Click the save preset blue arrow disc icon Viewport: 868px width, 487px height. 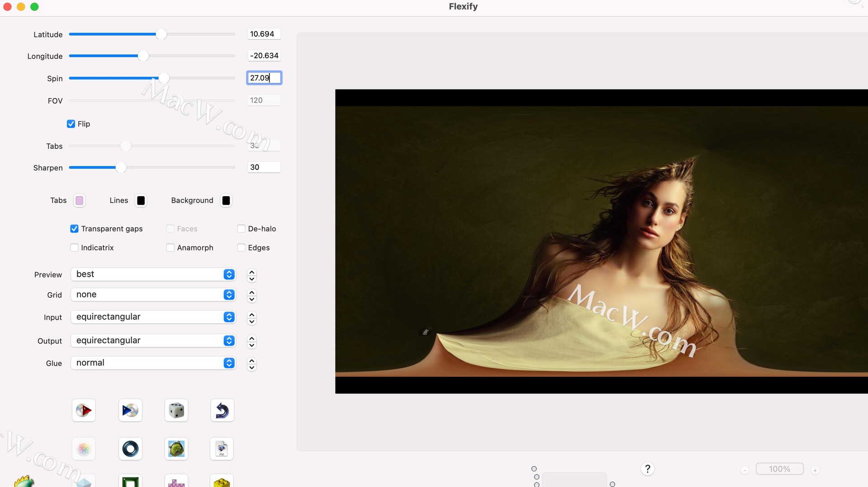[x=130, y=410]
